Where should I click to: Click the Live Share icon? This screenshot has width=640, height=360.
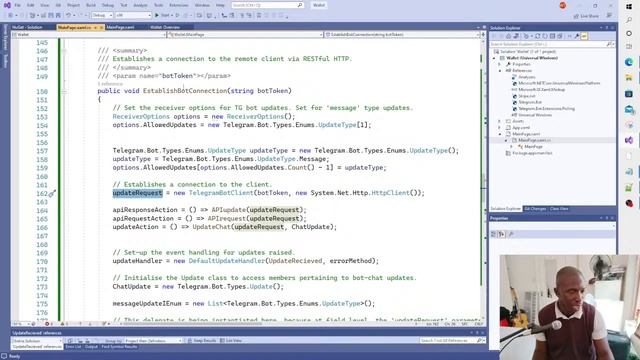point(577,16)
